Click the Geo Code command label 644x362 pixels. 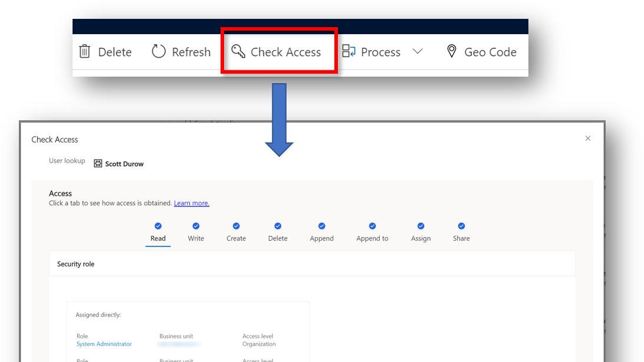coord(491,52)
